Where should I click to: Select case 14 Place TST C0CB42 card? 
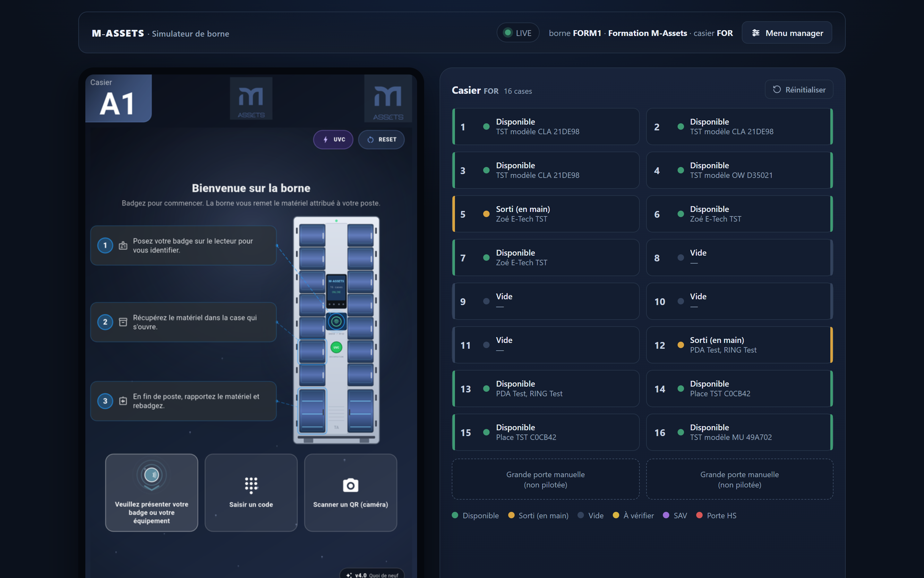point(739,389)
